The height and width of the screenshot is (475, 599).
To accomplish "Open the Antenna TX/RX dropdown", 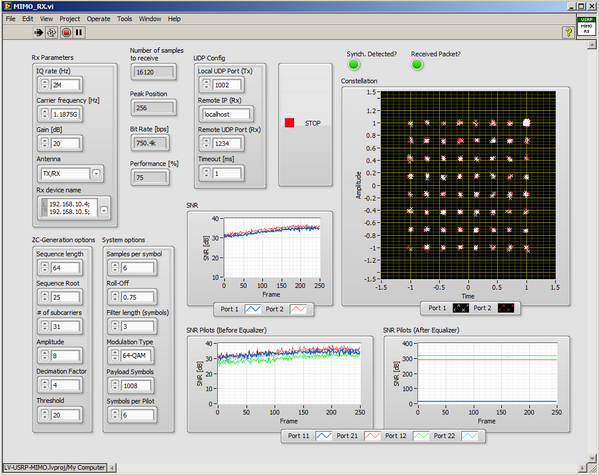I will [96, 173].
